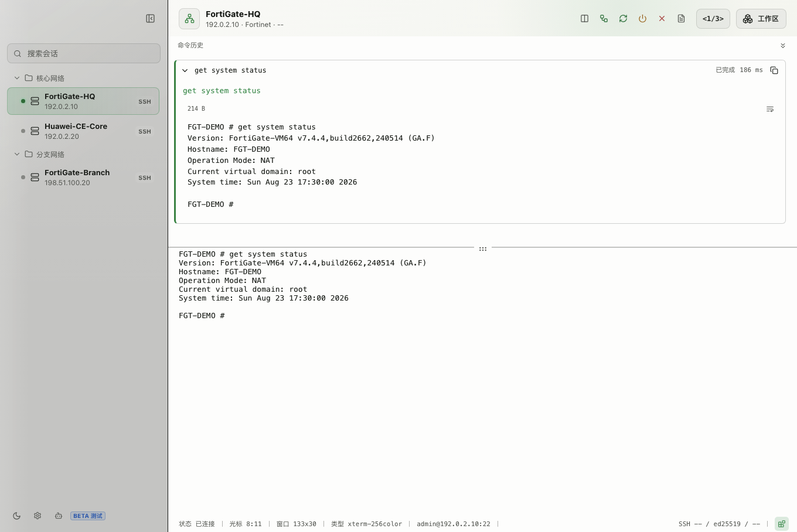Click the network topology icon beside FortiGate-HQ title

pos(189,19)
